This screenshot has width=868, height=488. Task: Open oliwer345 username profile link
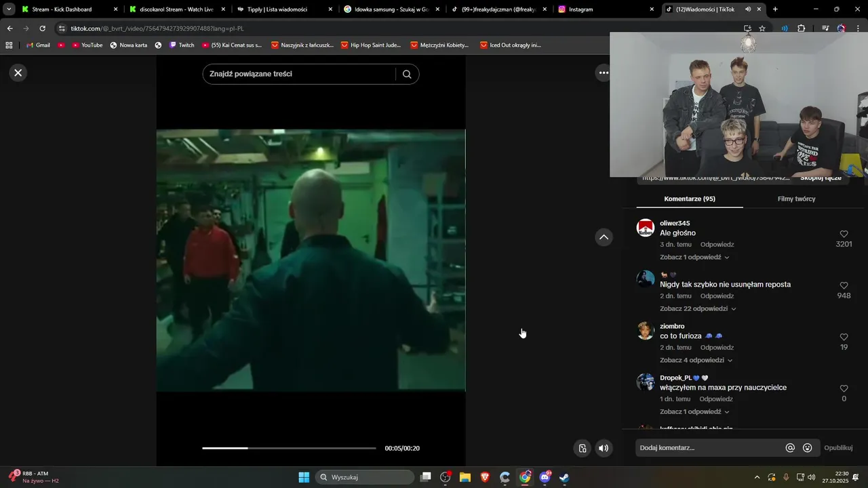[675, 223]
